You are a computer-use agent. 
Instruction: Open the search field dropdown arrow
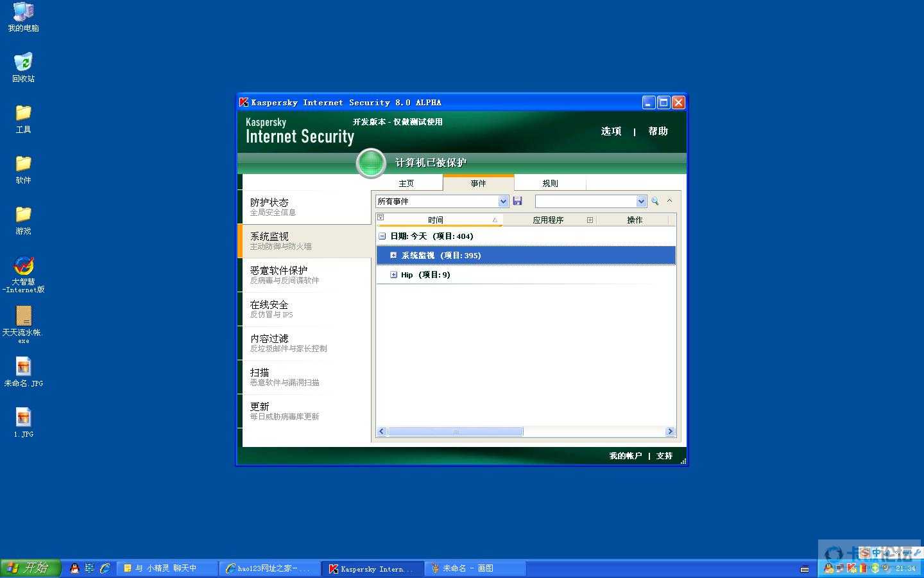point(641,201)
